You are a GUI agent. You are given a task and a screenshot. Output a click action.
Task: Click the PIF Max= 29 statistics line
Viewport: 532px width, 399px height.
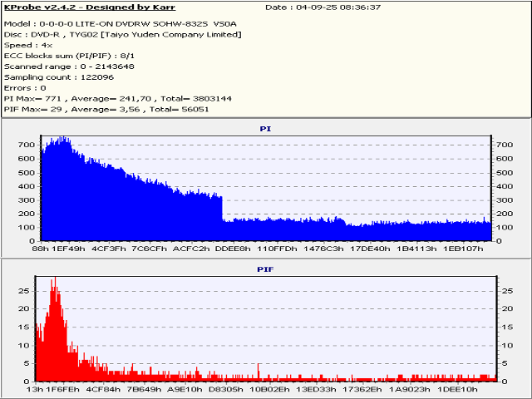click(x=106, y=109)
